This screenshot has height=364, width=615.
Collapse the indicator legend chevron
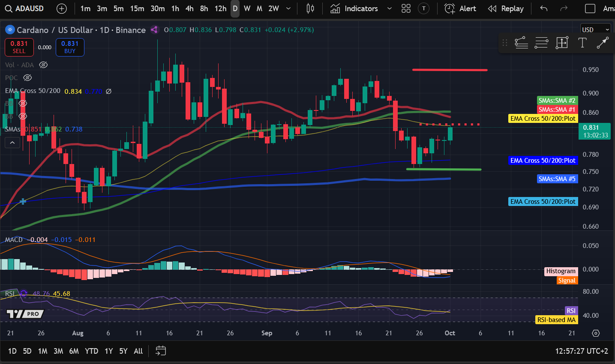(x=12, y=143)
